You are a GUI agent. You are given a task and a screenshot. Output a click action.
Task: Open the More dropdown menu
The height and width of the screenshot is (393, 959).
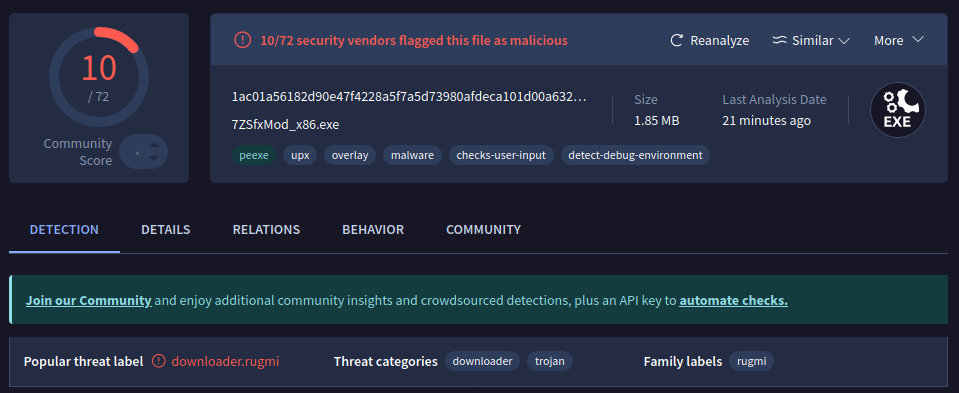pyautogui.click(x=898, y=40)
